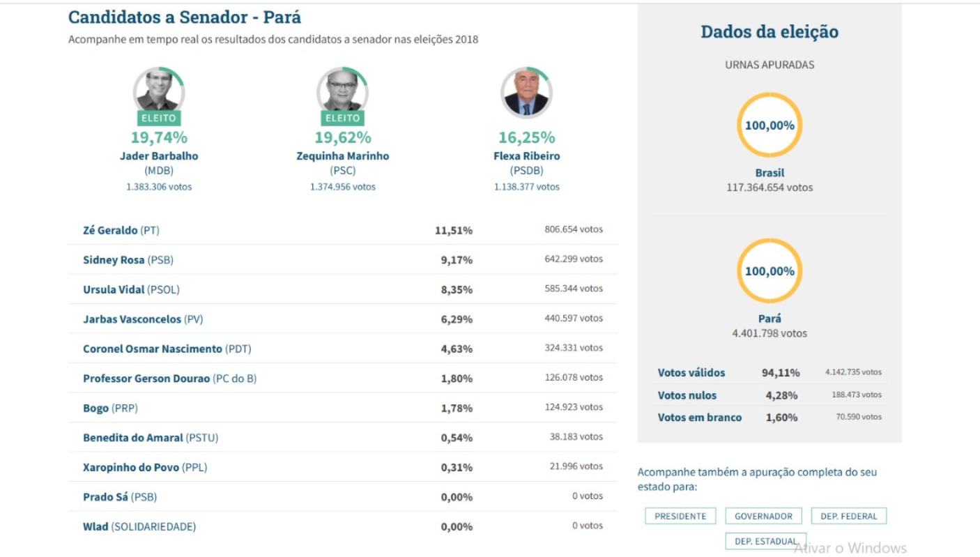Open the GOVERNADOR results button
This screenshot has width=980, height=557.
click(763, 516)
